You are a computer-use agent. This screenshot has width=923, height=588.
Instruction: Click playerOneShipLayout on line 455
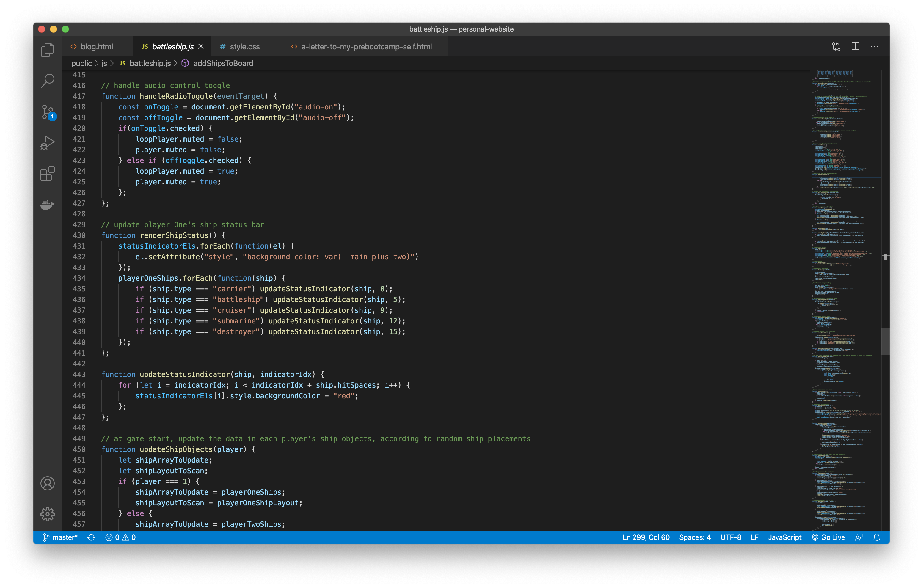pyautogui.click(x=258, y=503)
